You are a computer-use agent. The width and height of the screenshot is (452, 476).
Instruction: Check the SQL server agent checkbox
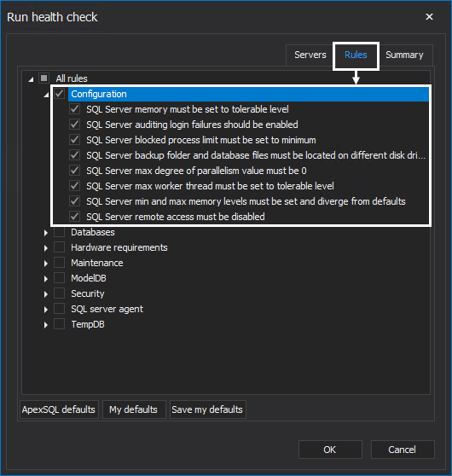59,309
